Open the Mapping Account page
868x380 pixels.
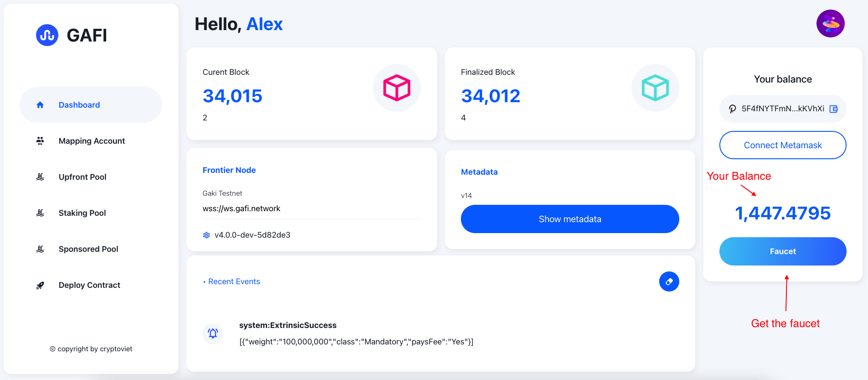coord(91,141)
